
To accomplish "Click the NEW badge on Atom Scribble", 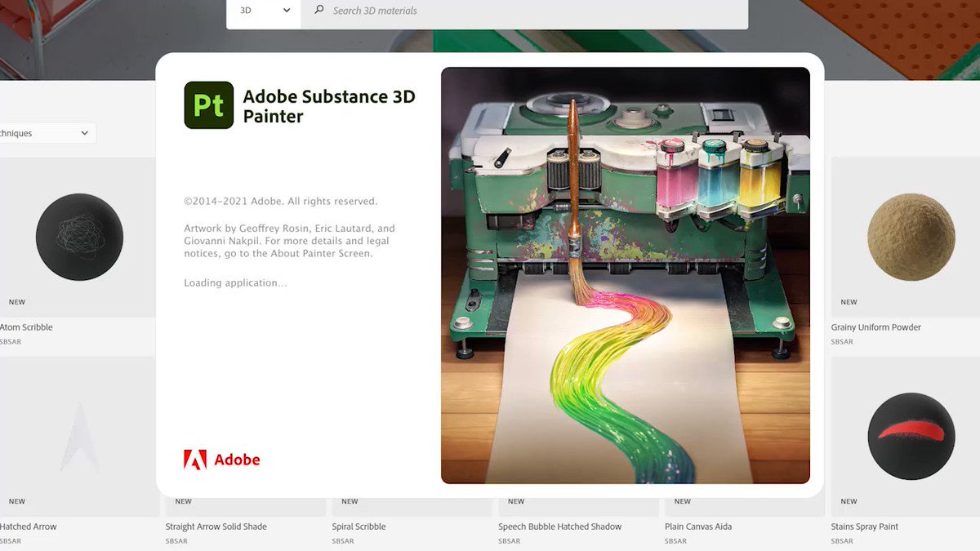I will [x=17, y=302].
